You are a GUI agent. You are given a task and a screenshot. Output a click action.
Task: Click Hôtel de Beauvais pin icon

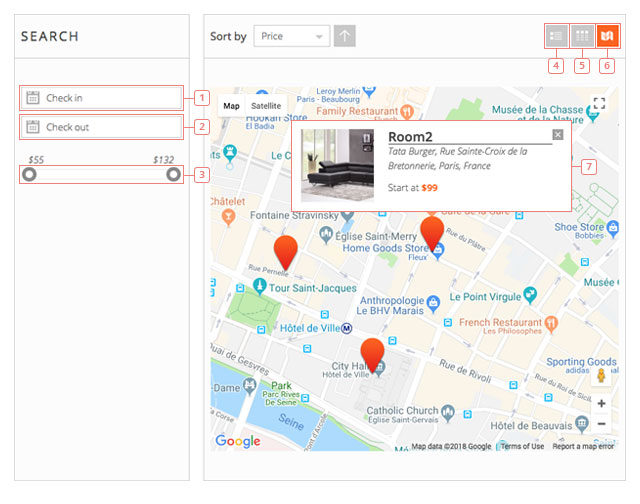(582, 424)
